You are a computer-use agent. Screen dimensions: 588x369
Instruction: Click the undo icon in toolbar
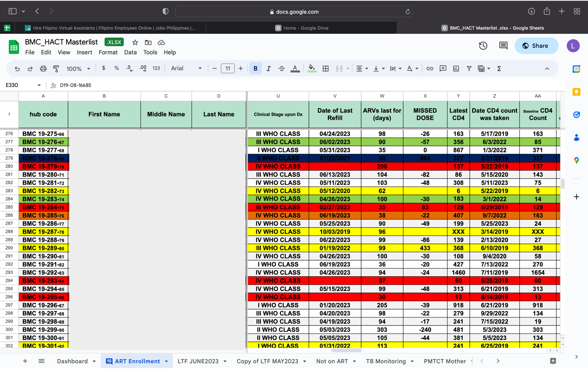17,69
